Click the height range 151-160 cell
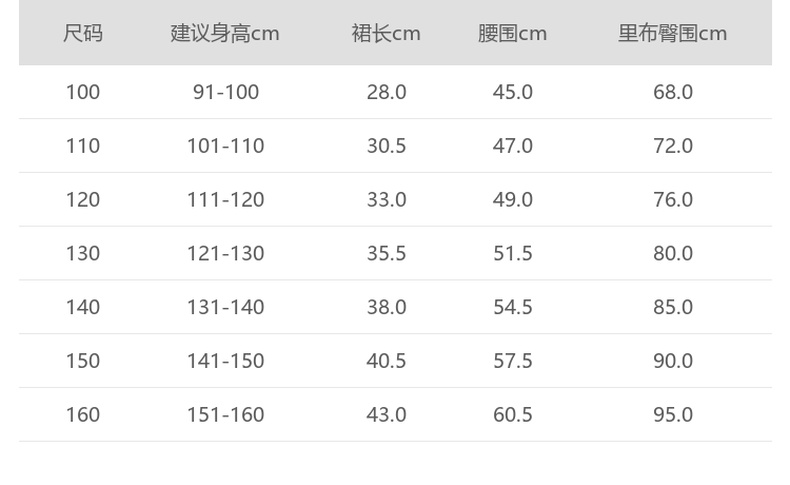The width and height of the screenshot is (790, 485). (x=225, y=414)
